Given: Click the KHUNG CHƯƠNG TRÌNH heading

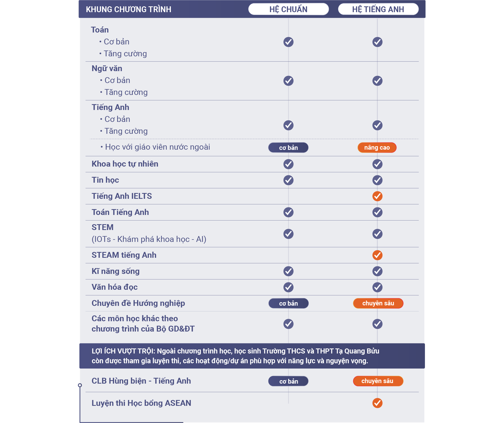Looking at the screenshot, I should click(x=129, y=9).
